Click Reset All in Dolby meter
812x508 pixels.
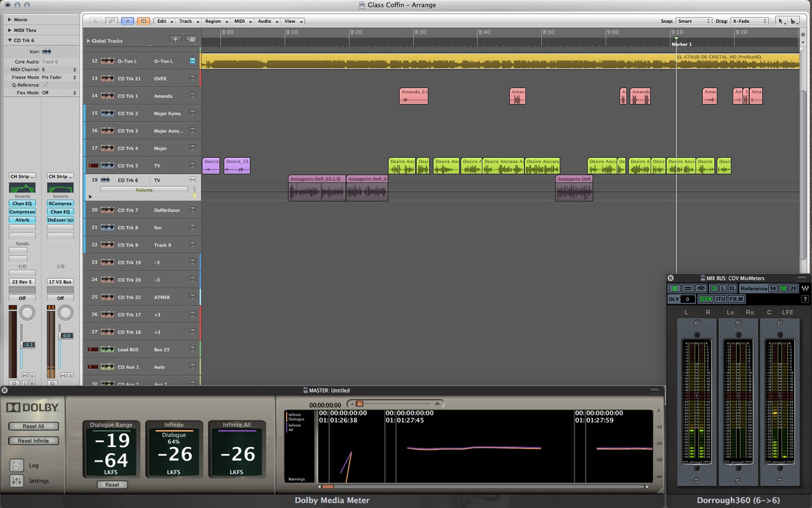pos(34,426)
